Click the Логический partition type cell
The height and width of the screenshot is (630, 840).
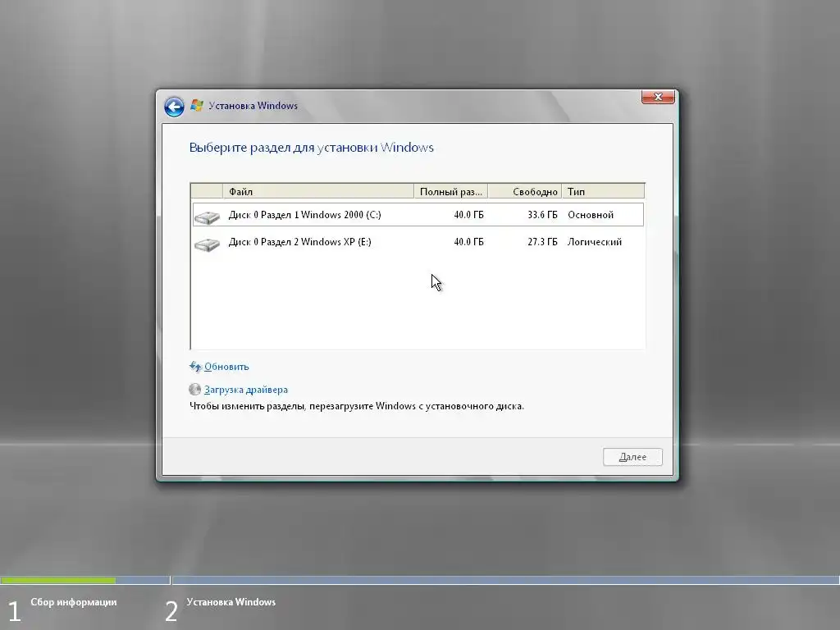click(x=595, y=242)
